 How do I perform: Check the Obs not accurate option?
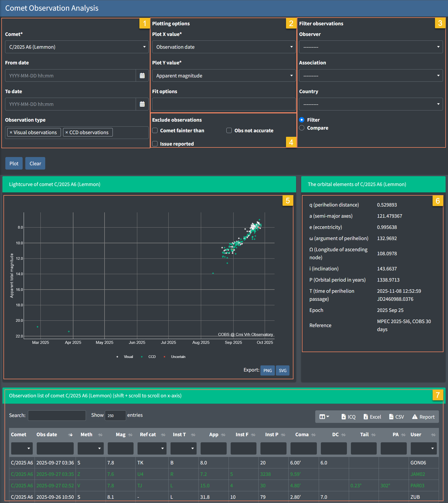click(x=229, y=130)
